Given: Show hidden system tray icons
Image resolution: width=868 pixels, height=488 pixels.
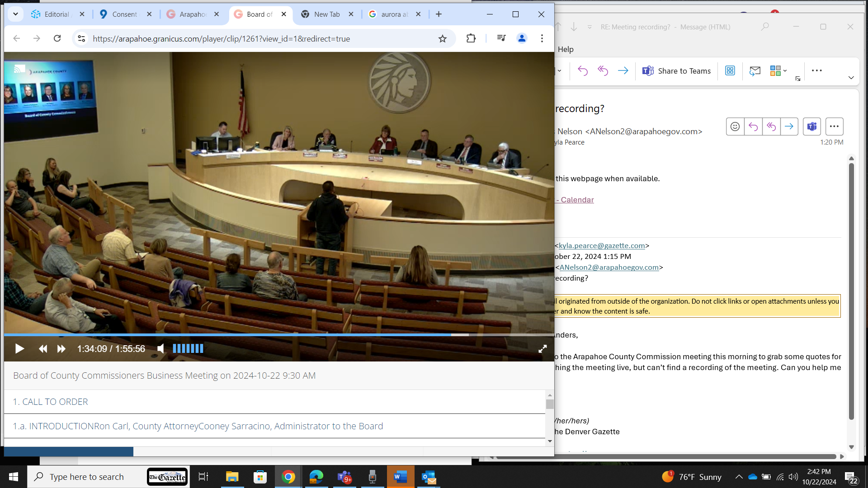Looking at the screenshot, I should pyautogui.click(x=739, y=477).
